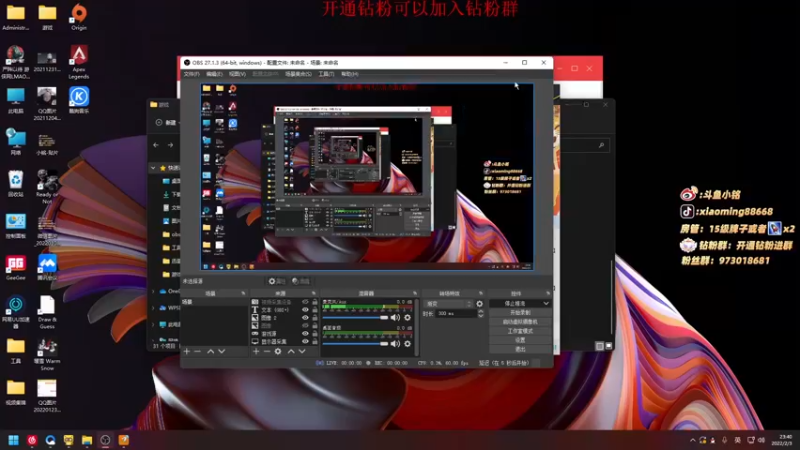Mute the microphone channel speaker icon
The height and width of the screenshot is (450, 800).
(x=395, y=317)
